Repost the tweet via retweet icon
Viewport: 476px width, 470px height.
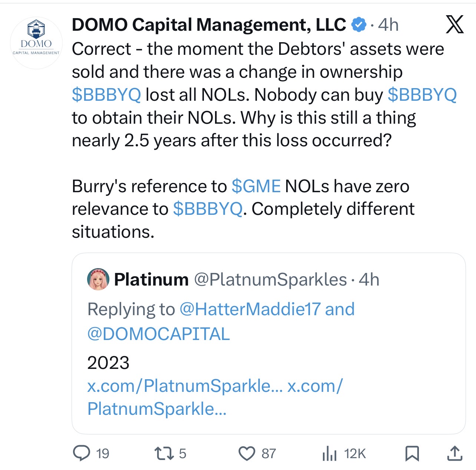[163, 453]
